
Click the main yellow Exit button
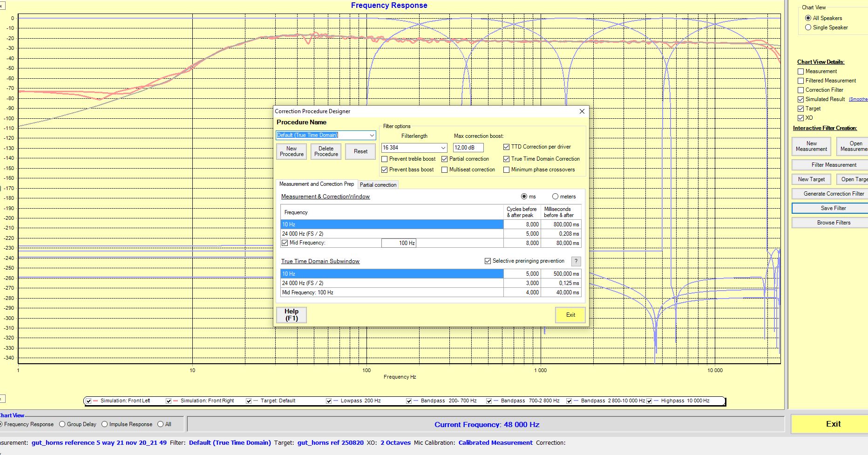point(829,424)
